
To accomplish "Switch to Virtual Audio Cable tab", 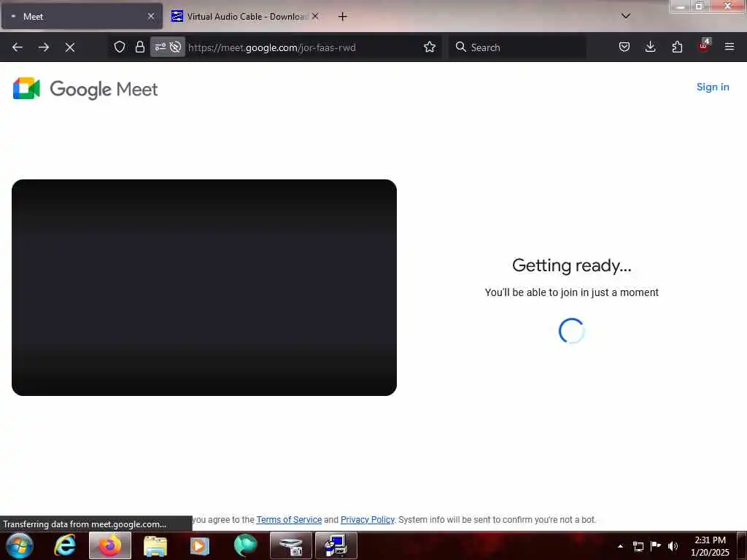I will coord(245,16).
